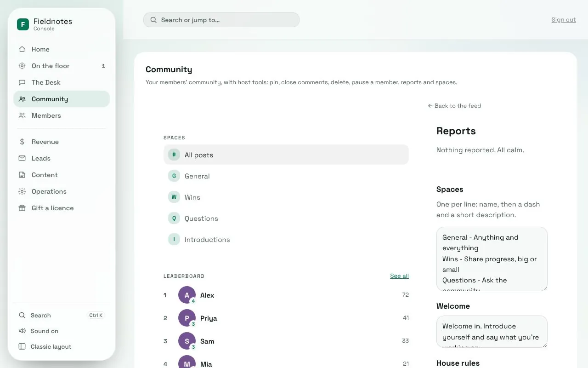Click the Revenue dollar sign icon

pyautogui.click(x=22, y=142)
